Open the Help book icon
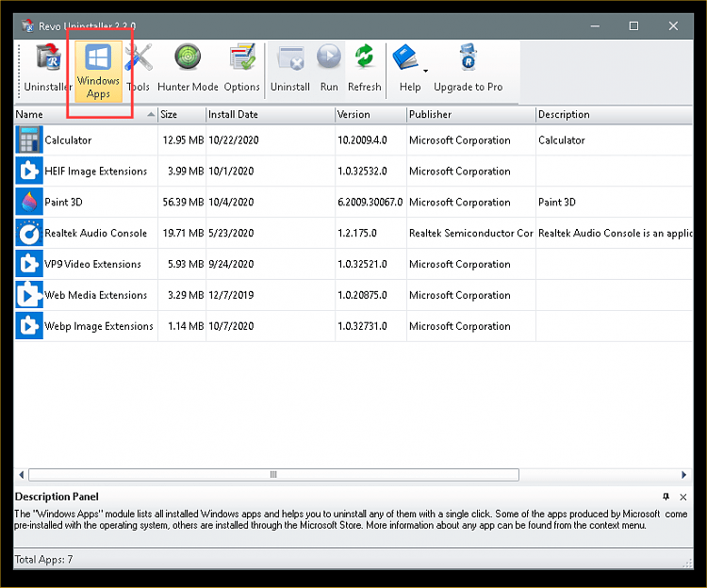 click(405, 57)
